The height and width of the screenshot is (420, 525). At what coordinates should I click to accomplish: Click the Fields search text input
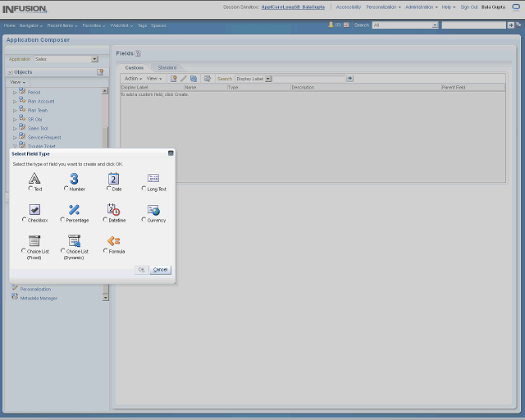coord(309,79)
